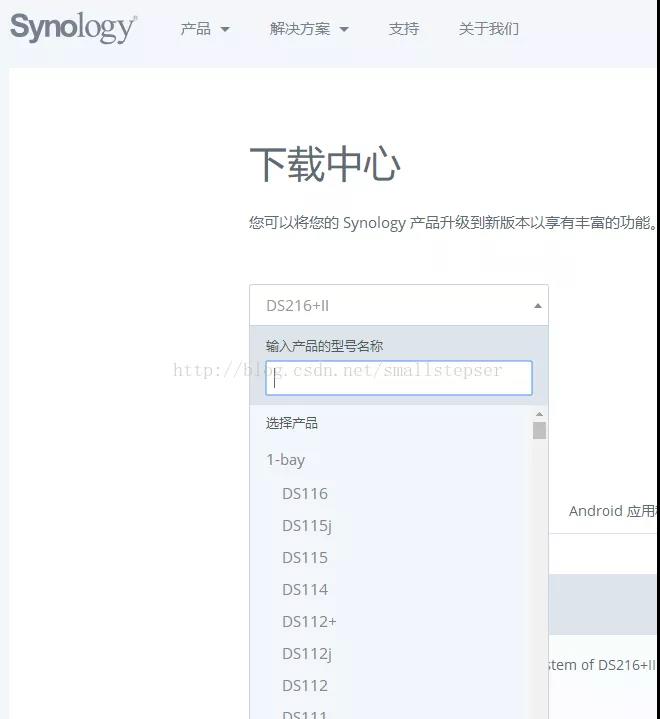
Task: Expand the 产品 dropdown arrow
Action: tap(225, 29)
